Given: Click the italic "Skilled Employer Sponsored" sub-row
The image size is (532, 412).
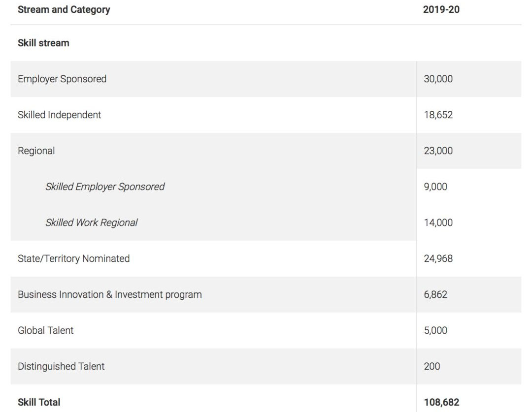Looking at the screenshot, I should coord(105,187).
